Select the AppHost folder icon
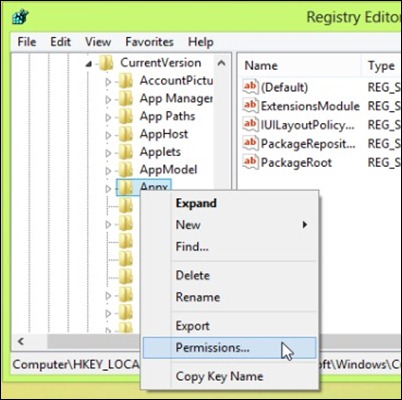Image resolution: width=402 pixels, height=400 pixels. click(126, 134)
